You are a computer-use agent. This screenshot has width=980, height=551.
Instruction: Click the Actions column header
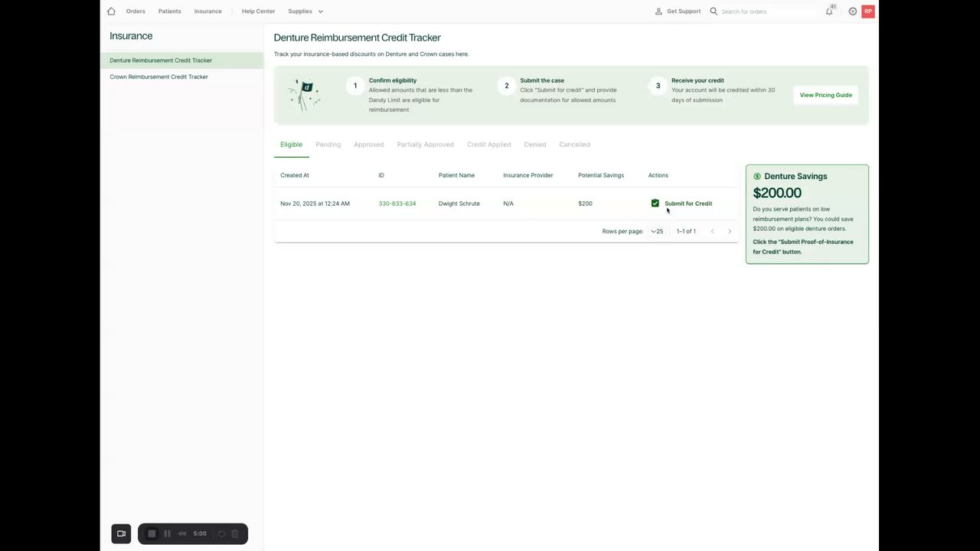click(658, 175)
